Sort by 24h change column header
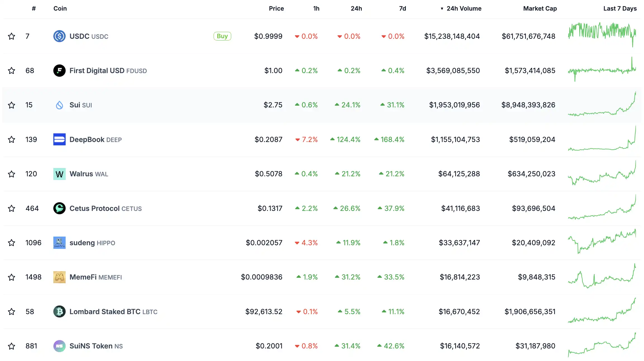This screenshot has height=361, width=644. (356, 9)
